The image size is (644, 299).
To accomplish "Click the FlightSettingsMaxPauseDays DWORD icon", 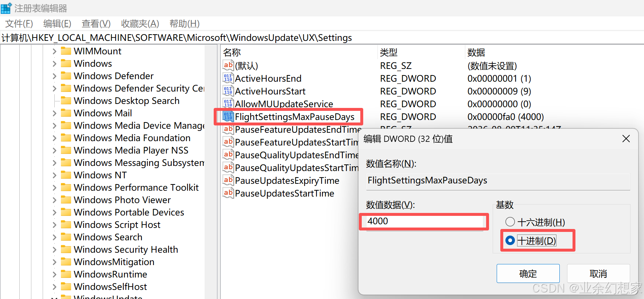I will [x=228, y=116].
